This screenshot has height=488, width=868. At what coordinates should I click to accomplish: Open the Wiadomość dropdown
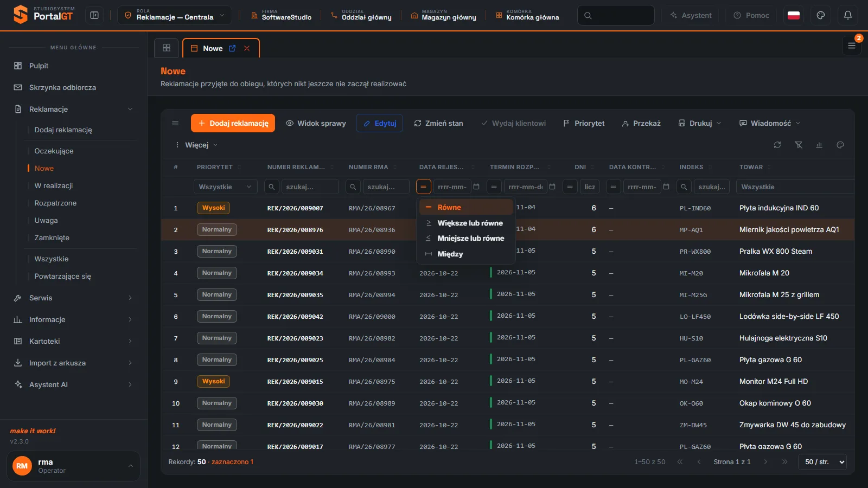(770, 123)
